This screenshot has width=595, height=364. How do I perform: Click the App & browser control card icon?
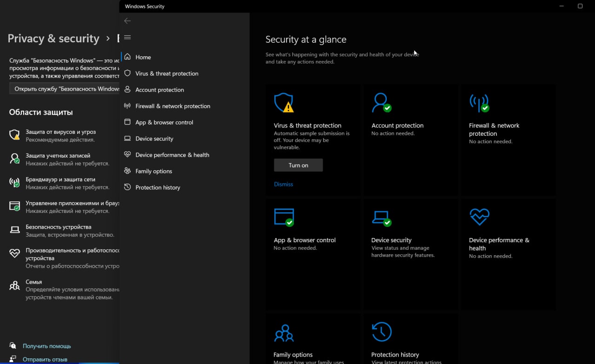(284, 217)
